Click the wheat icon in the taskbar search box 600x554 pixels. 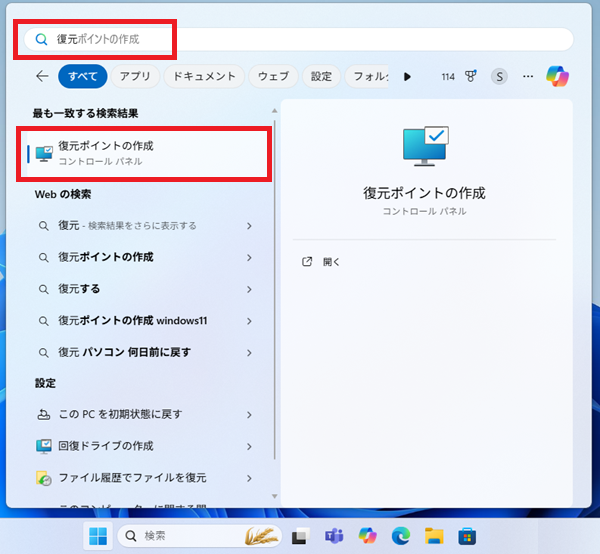pos(261,536)
